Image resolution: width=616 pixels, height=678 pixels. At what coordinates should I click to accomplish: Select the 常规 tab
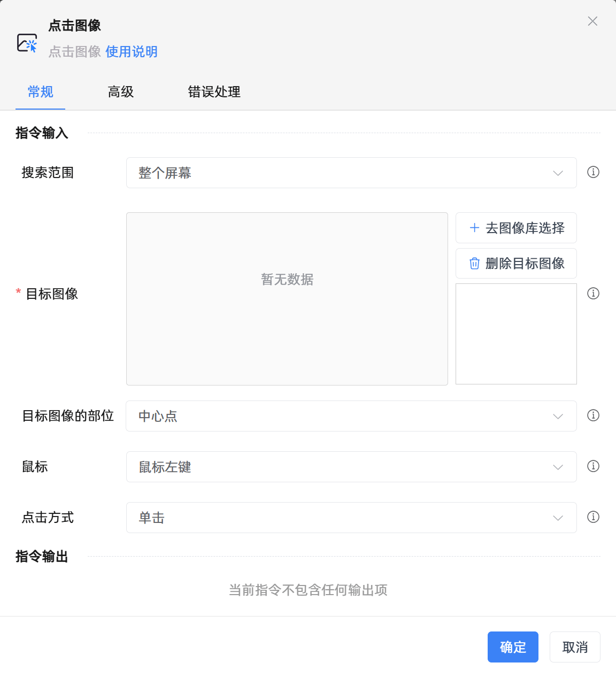click(40, 92)
